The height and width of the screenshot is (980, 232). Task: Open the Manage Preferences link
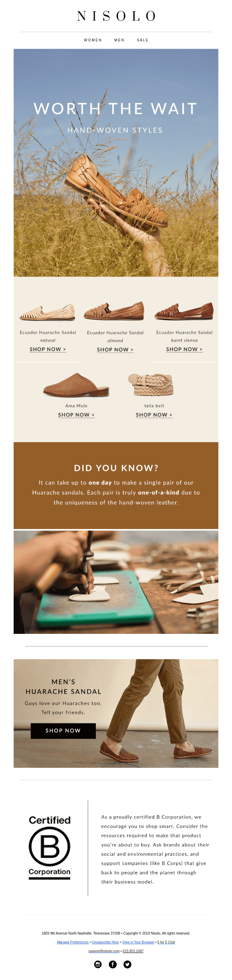[73, 942]
